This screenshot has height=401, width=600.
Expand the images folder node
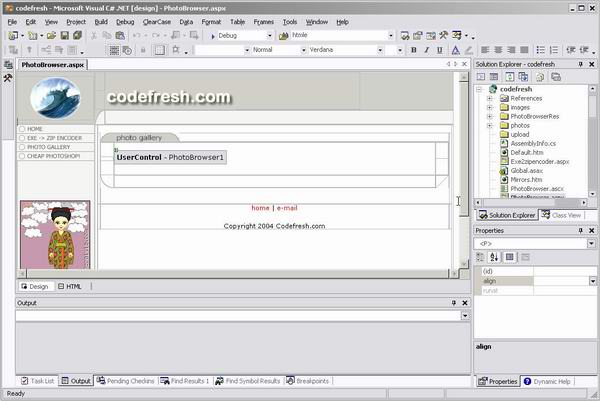(x=489, y=108)
